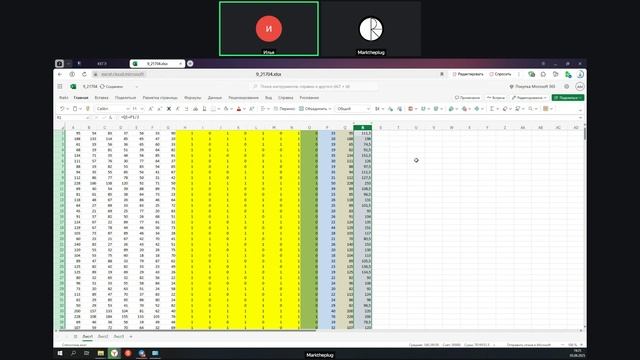Apply the red font color
The width and height of the screenshot is (640, 360).
click(x=239, y=109)
